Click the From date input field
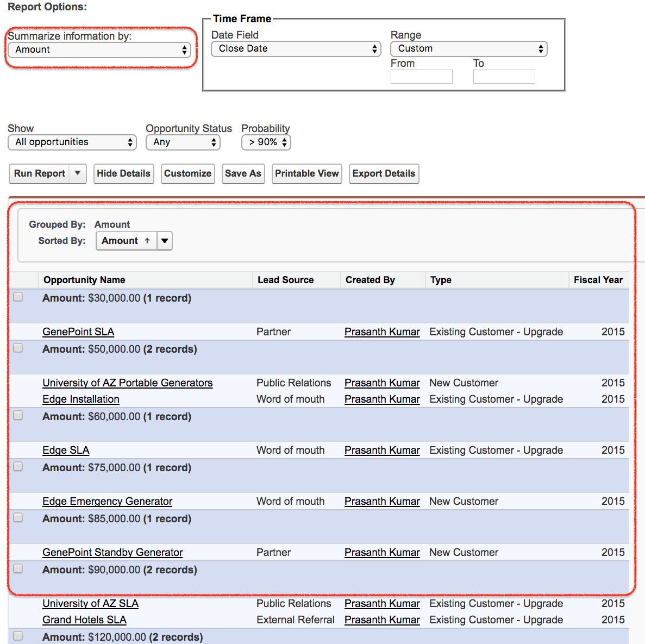 tap(421, 77)
